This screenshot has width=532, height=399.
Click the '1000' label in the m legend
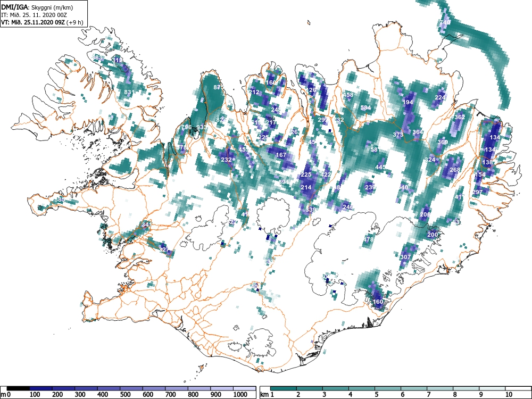[x=240, y=394]
